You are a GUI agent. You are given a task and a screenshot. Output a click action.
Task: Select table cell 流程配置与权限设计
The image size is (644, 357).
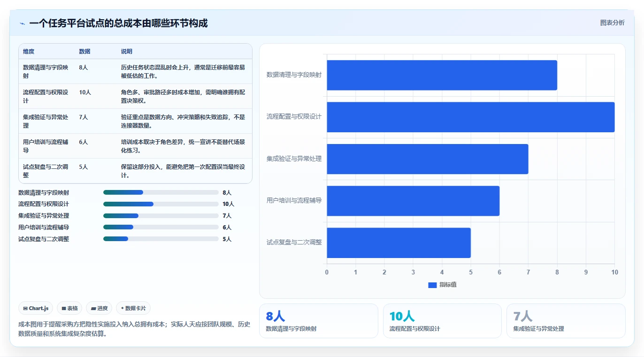point(46,97)
